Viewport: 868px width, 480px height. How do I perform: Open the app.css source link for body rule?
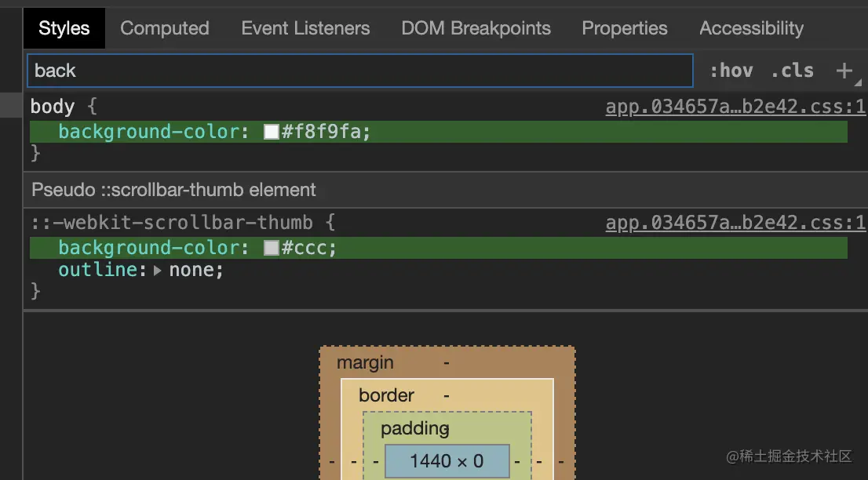point(735,107)
